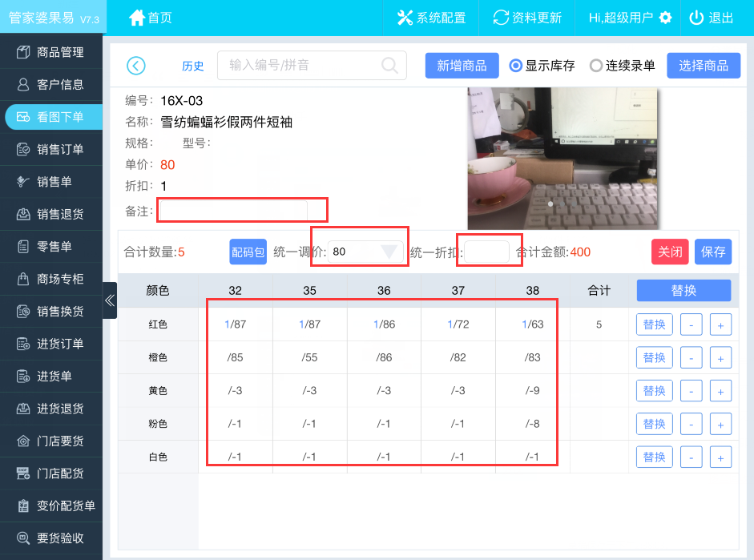Click the 退出 power icon
The height and width of the screenshot is (560, 754).
click(696, 18)
